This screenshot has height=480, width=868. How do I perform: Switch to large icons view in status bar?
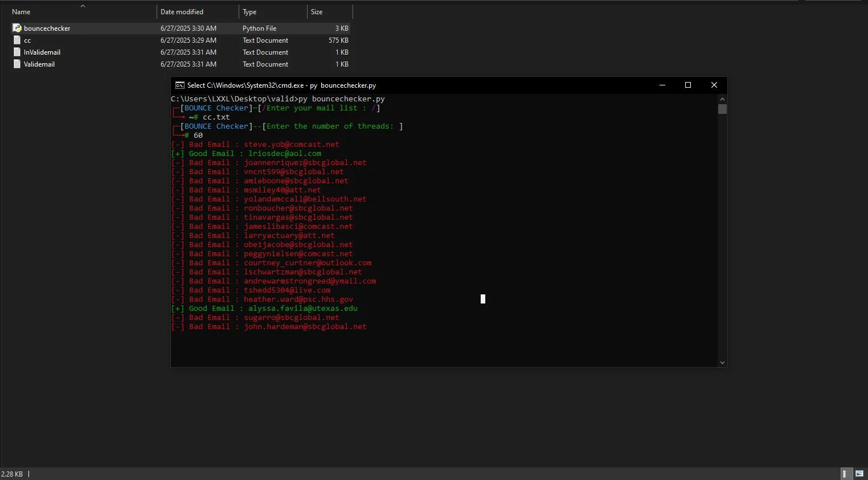859,474
